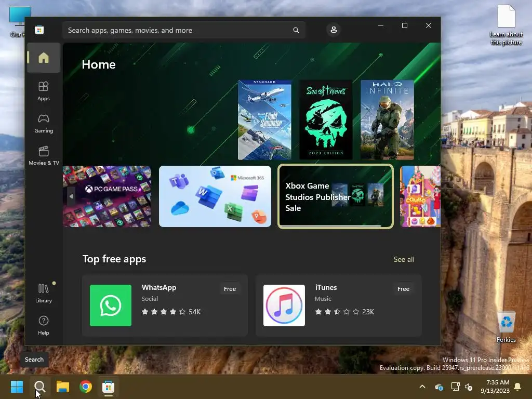Show hidden system tray icons

[422, 387]
